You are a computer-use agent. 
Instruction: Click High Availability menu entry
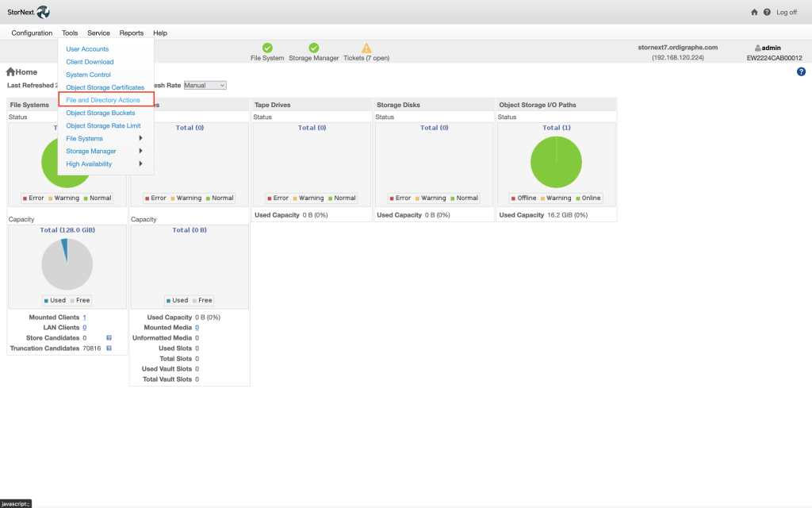pyautogui.click(x=89, y=164)
